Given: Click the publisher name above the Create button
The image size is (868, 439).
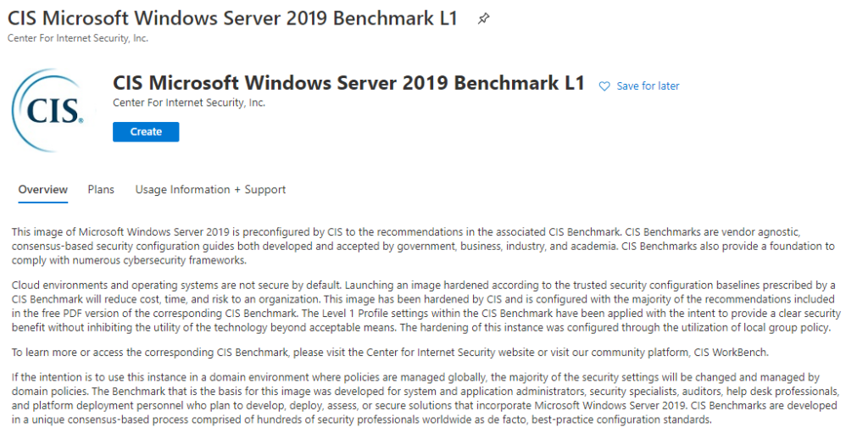Looking at the screenshot, I should point(189,103).
